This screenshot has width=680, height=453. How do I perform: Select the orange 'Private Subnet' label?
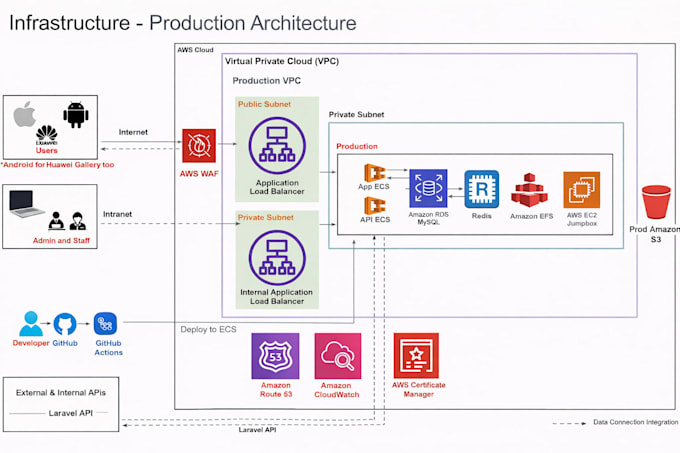pyautogui.click(x=266, y=217)
